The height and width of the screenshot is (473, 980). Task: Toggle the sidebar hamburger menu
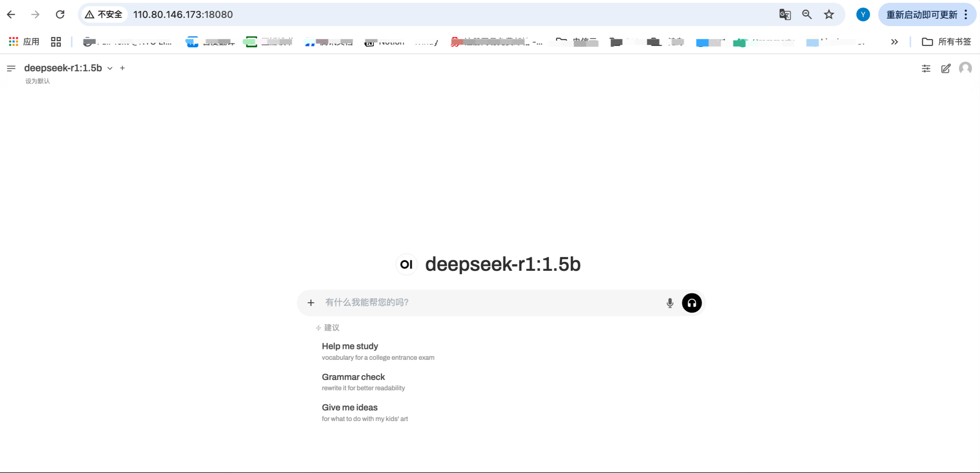click(x=11, y=68)
